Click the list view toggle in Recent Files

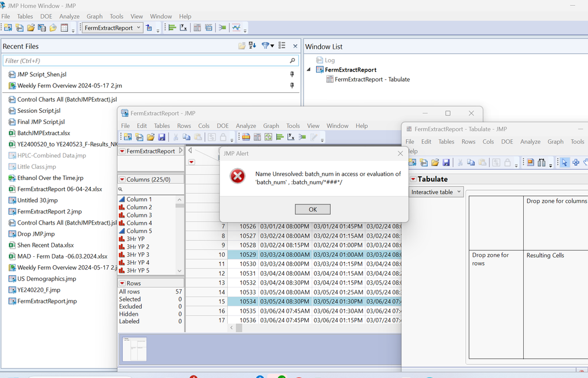pos(282,46)
